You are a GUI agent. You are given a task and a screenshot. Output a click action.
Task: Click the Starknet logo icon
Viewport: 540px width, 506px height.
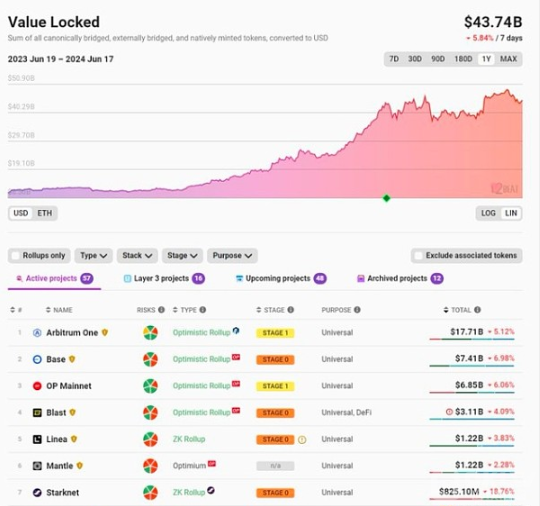click(x=37, y=493)
